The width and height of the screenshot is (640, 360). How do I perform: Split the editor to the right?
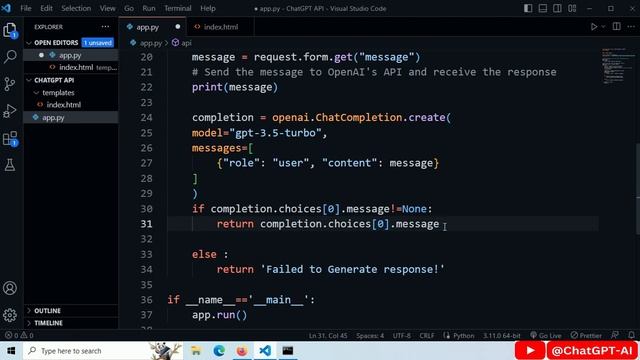[x=616, y=27]
